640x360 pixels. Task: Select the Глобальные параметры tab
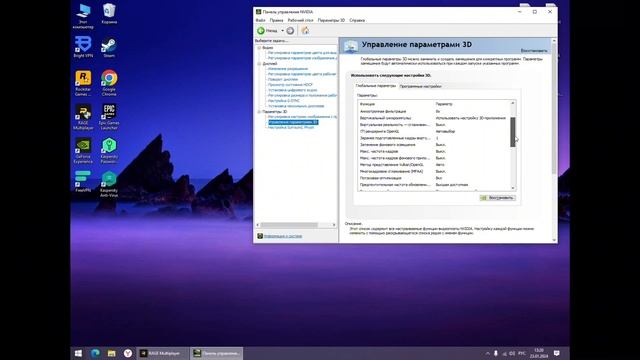376,86
